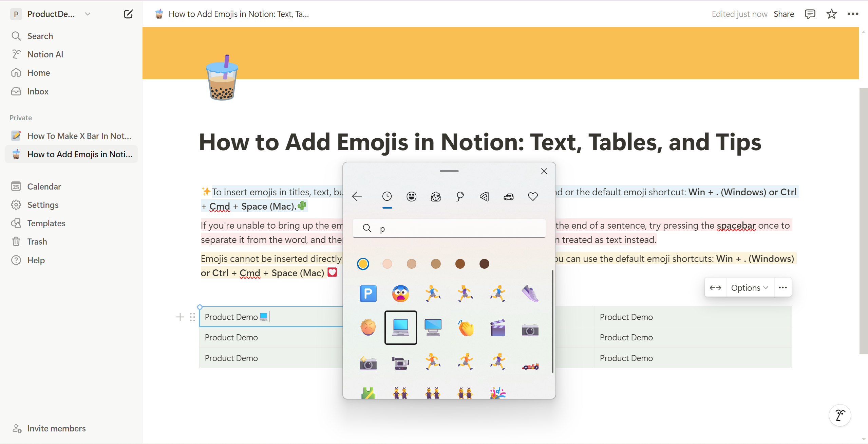Insert the clapperboard emoji
Image resolution: width=868 pixels, height=444 pixels.
[x=498, y=327]
